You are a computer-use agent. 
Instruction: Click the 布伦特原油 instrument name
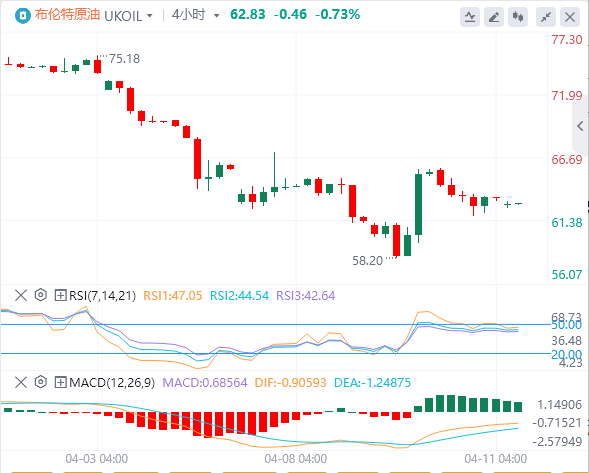coord(67,15)
